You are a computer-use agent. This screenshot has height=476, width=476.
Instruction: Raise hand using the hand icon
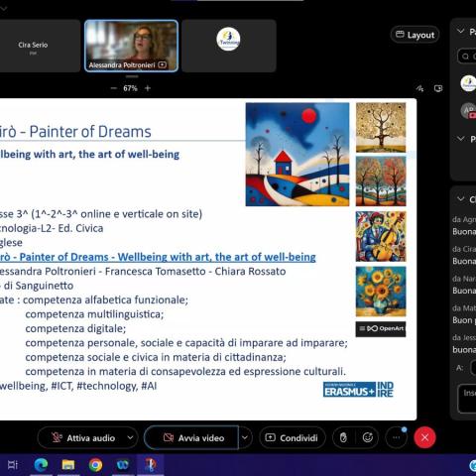pyautogui.click(x=343, y=438)
